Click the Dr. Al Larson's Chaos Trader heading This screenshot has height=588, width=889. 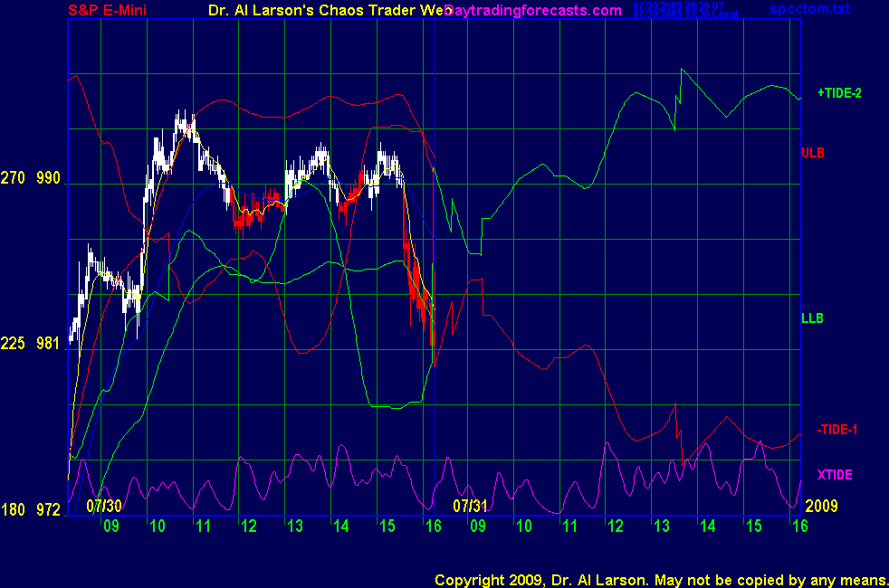tap(330, 10)
